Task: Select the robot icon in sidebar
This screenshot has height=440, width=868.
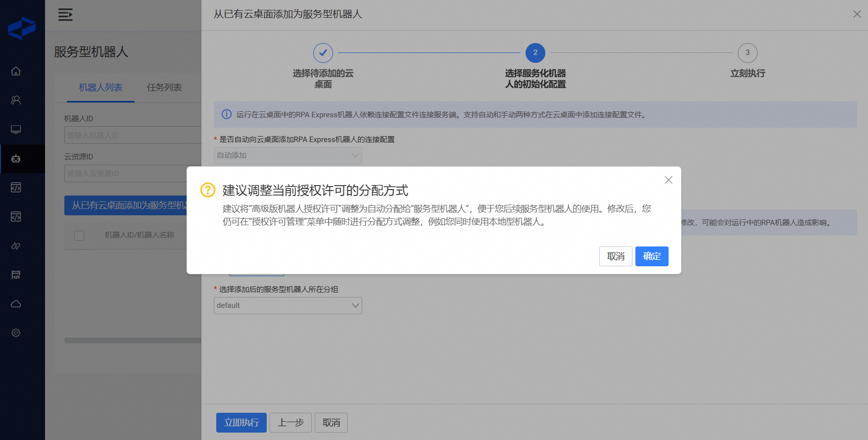Action: click(x=16, y=158)
